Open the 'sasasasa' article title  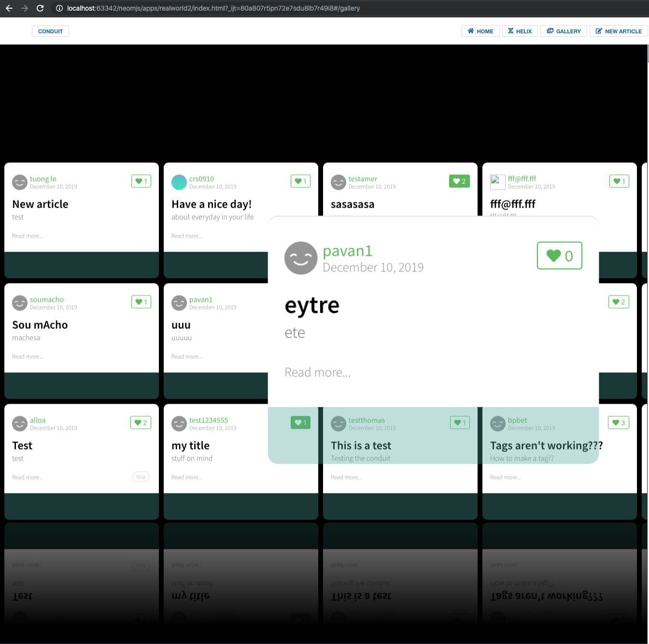click(x=353, y=204)
